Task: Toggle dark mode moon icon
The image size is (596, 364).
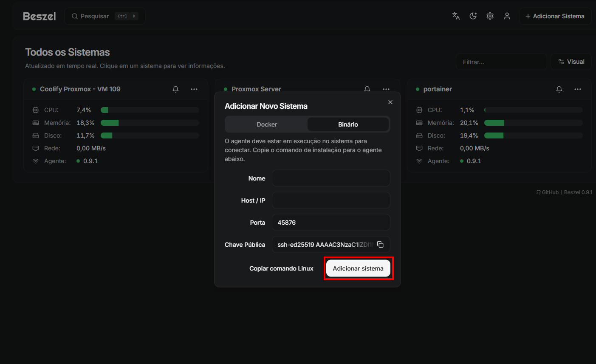Action: tap(473, 16)
